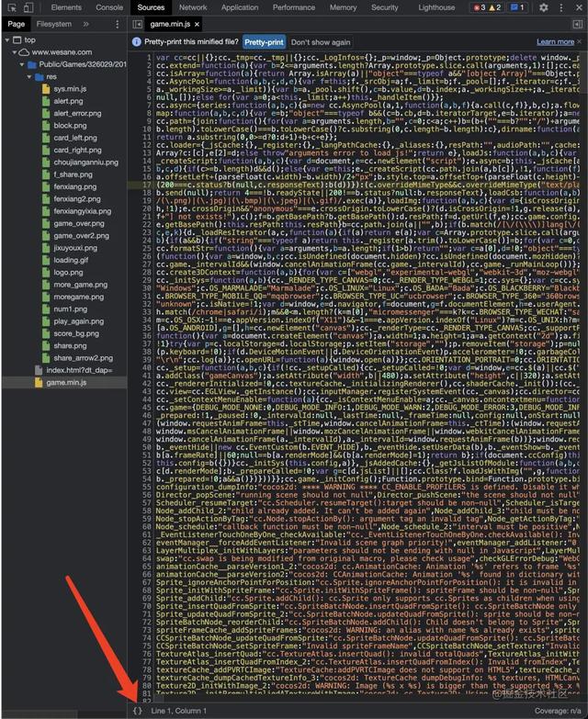Screen dimensions: 588x719
Task: Toggle the navigator sidebar icon
Action: pyautogui.click(x=137, y=24)
